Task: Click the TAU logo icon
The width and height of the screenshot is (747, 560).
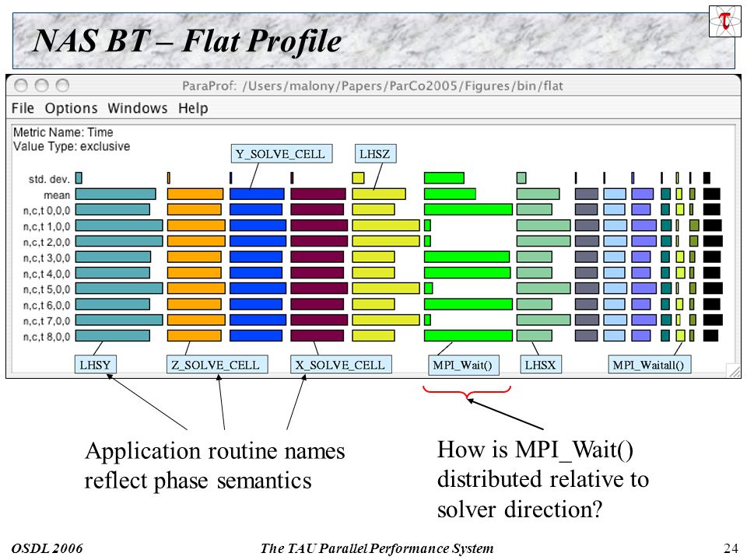Action: [724, 21]
